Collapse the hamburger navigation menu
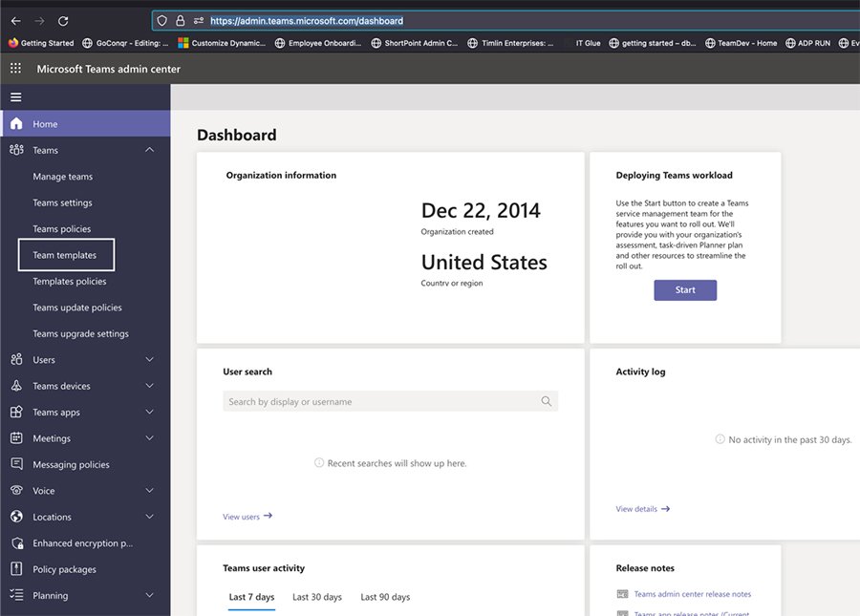 point(15,97)
